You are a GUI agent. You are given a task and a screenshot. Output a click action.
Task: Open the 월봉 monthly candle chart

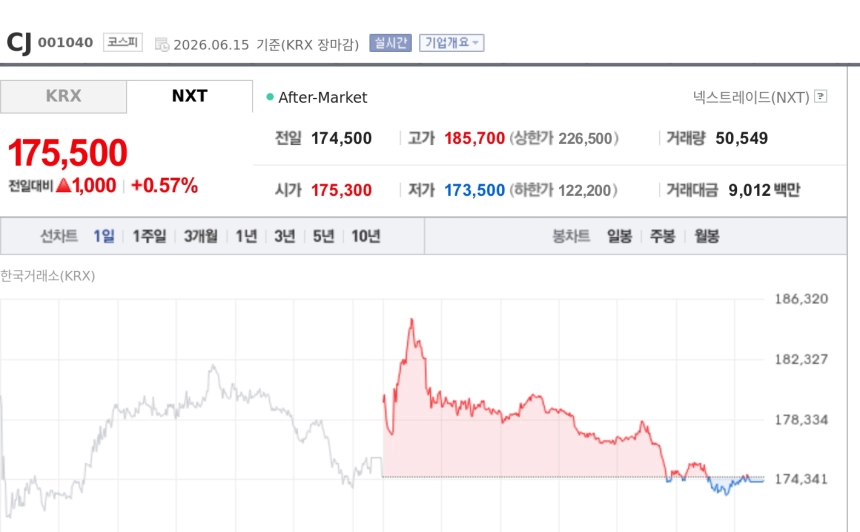click(x=707, y=236)
